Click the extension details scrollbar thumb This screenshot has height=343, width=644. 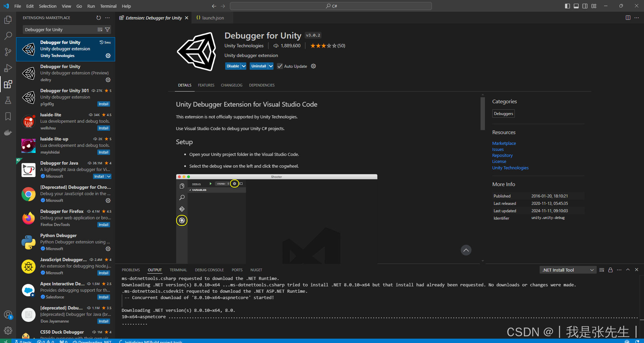click(x=483, y=113)
